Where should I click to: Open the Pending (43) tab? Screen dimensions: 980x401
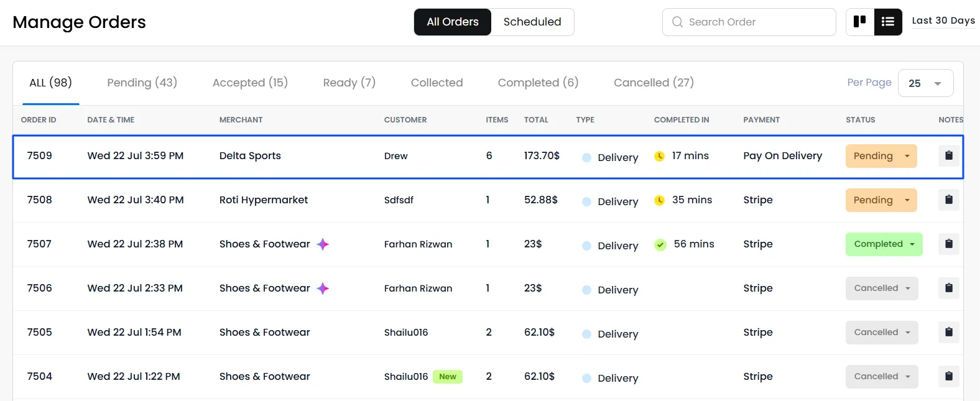(x=142, y=83)
